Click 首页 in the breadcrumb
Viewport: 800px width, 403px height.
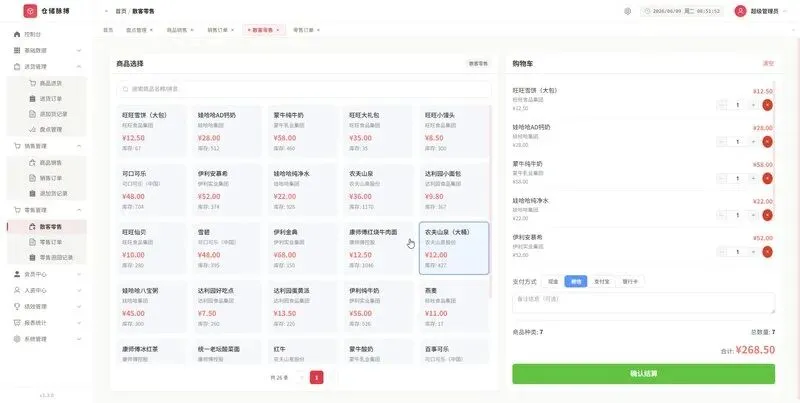click(120, 11)
